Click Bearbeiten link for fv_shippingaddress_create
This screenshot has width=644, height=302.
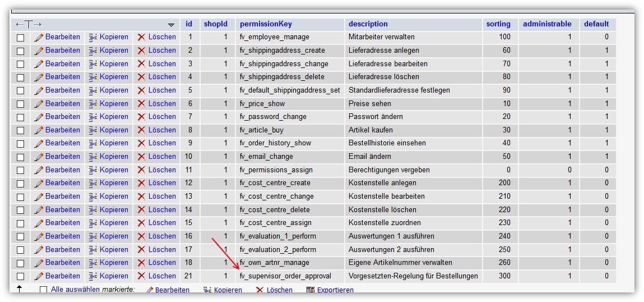[x=62, y=50]
